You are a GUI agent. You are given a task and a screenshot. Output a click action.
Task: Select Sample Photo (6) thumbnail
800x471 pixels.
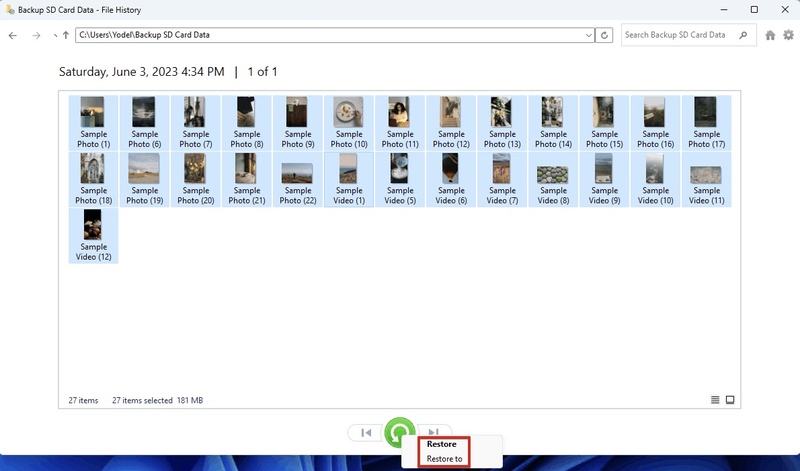[144, 122]
